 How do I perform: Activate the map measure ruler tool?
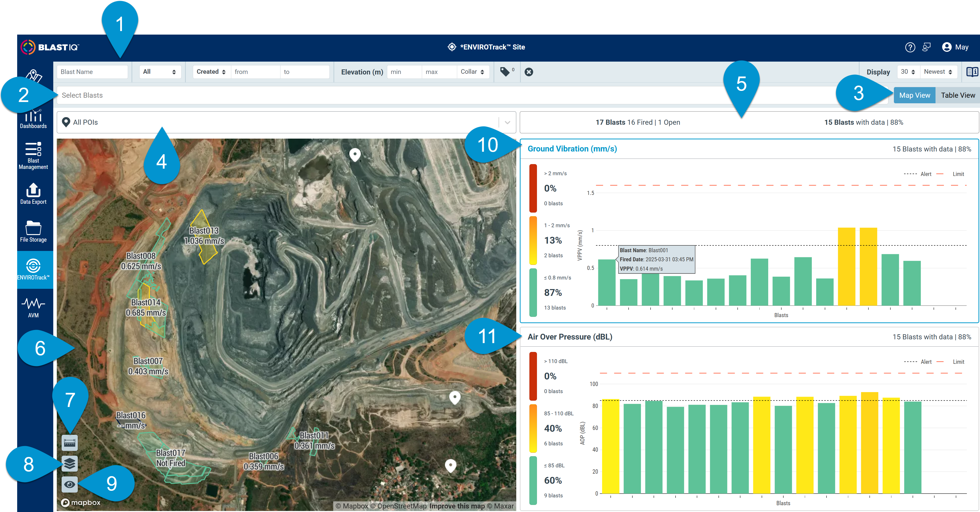pyautogui.click(x=70, y=443)
